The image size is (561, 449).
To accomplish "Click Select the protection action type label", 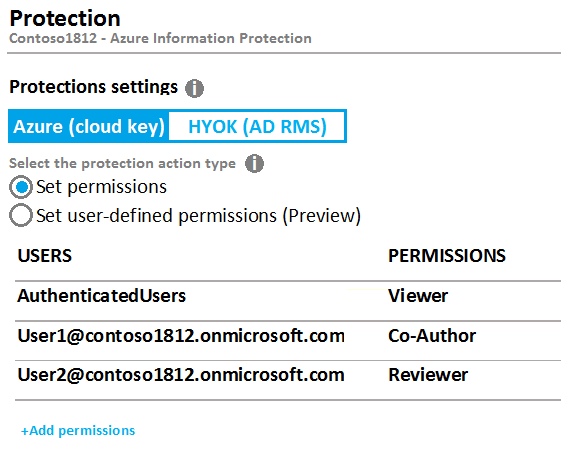I will tap(122, 164).
